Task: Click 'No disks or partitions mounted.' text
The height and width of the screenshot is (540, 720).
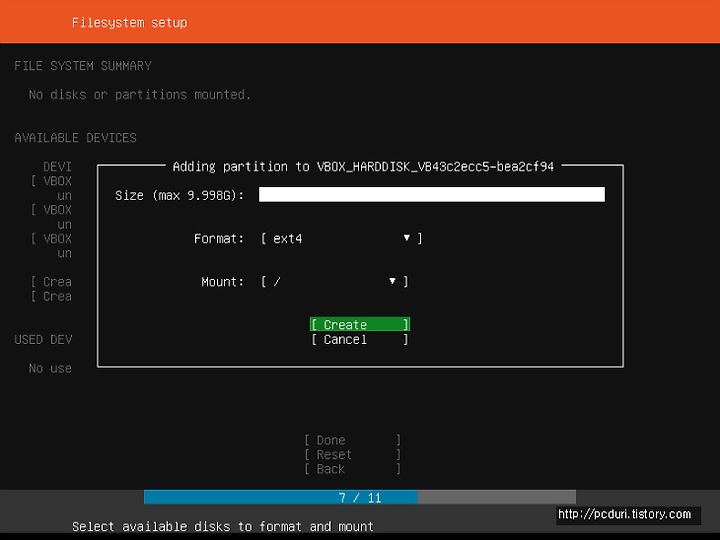Action: pyautogui.click(x=140, y=95)
